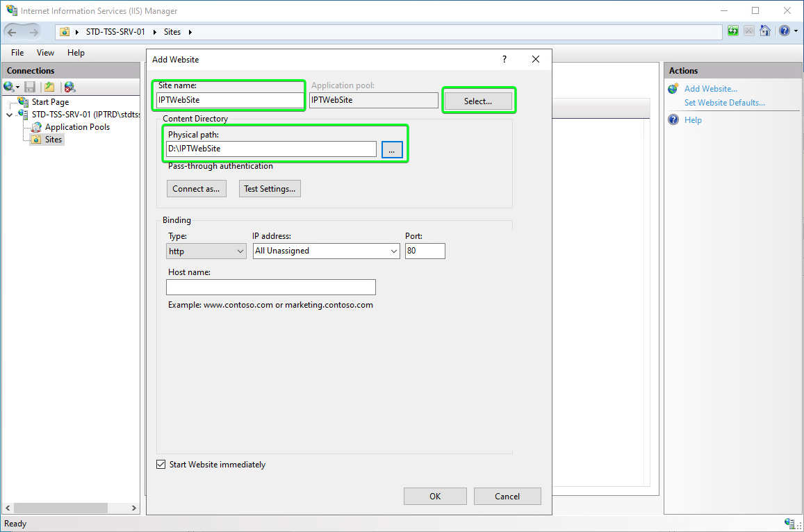Click Cancel in the Add Website dialog

pyautogui.click(x=507, y=496)
